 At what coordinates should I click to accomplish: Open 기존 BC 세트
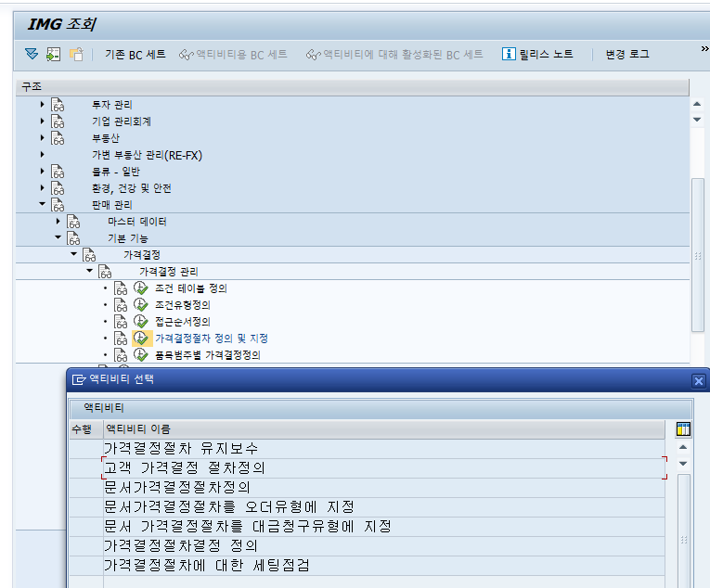coord(136,55)
